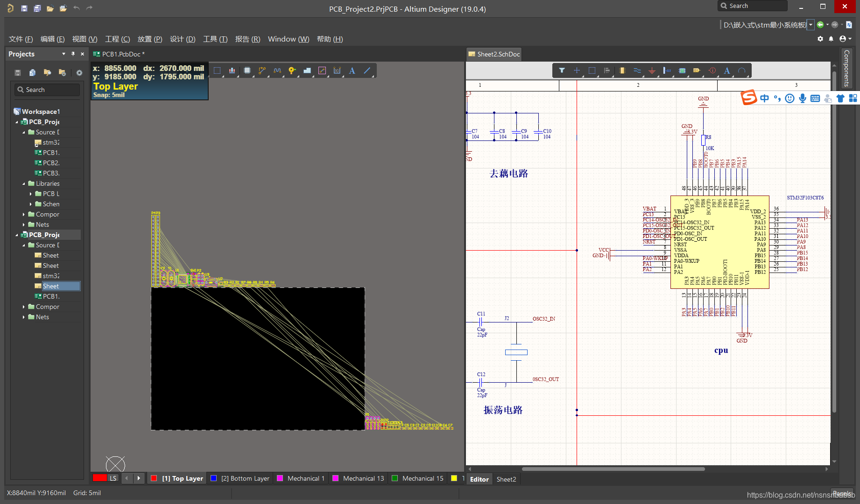The width and height of the screenshot is (860, 504).
Task: Choose schematic select-inside-area rectangle tool
Action: point(592,70)
